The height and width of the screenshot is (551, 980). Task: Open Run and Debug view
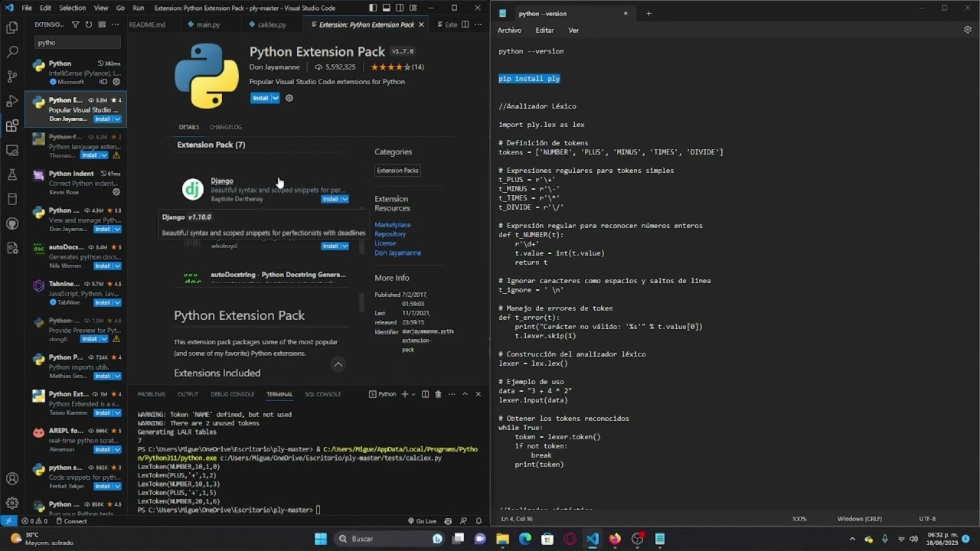tap(11, 101)
